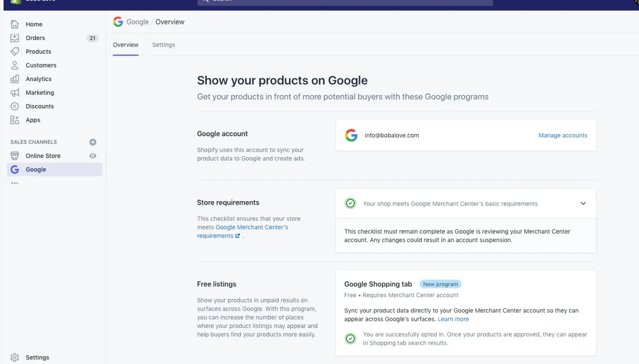Click the Overview text in the breadcrumb
The width and height of the screenshot is (639, 364).
[170, 22]
